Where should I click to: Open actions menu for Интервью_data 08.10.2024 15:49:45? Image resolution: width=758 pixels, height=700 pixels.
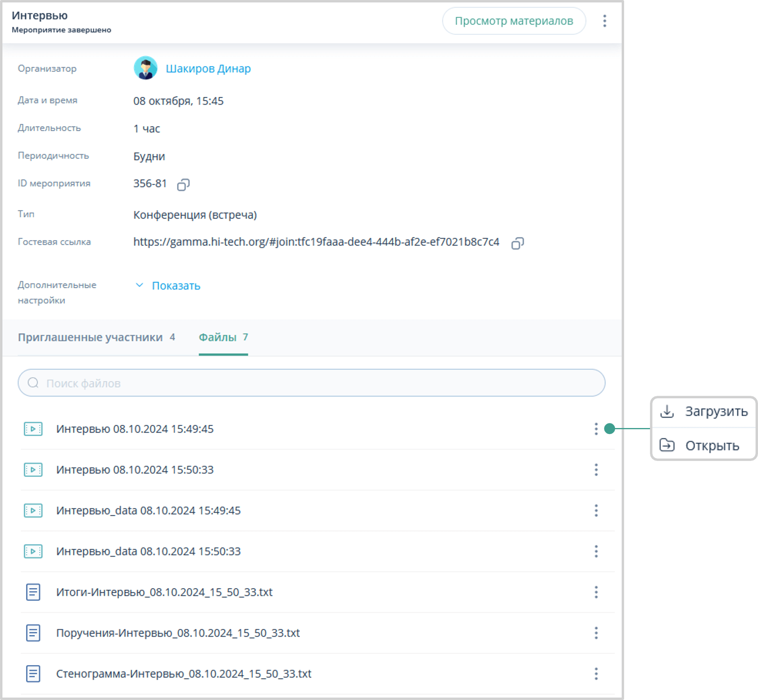(x=596, y=511)
